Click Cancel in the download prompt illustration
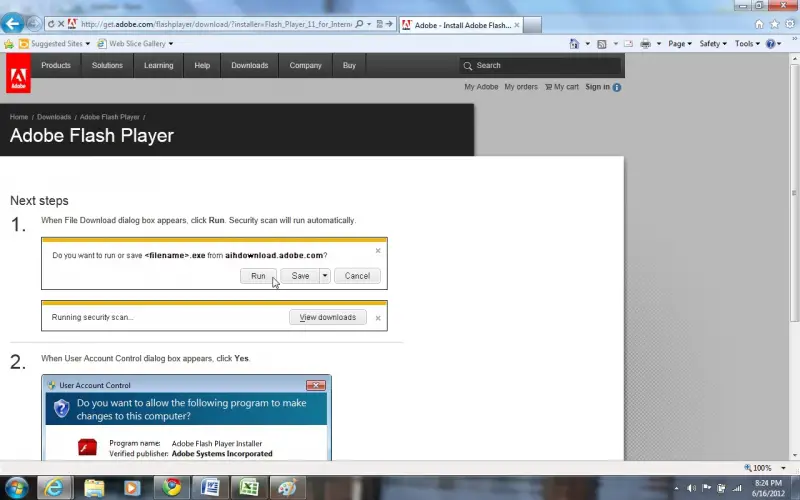The width and height of the screenshot is (800, 500). pos(357,276)
